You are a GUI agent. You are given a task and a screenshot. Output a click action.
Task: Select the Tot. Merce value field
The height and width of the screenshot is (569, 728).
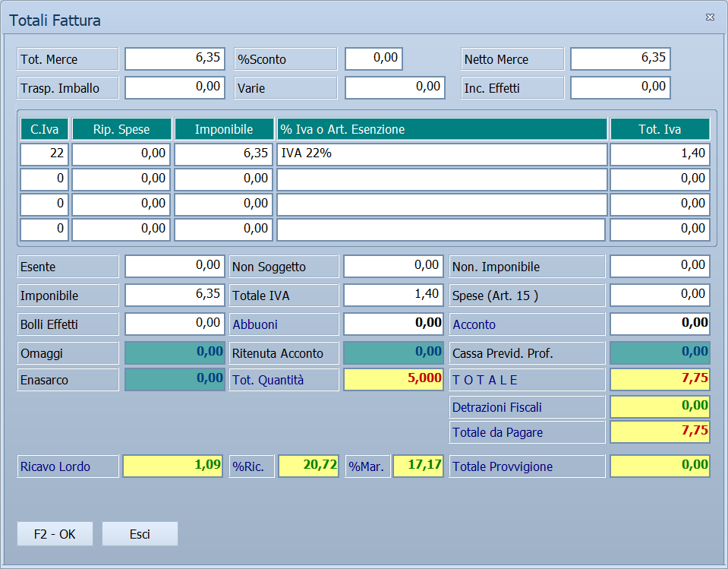175,58
